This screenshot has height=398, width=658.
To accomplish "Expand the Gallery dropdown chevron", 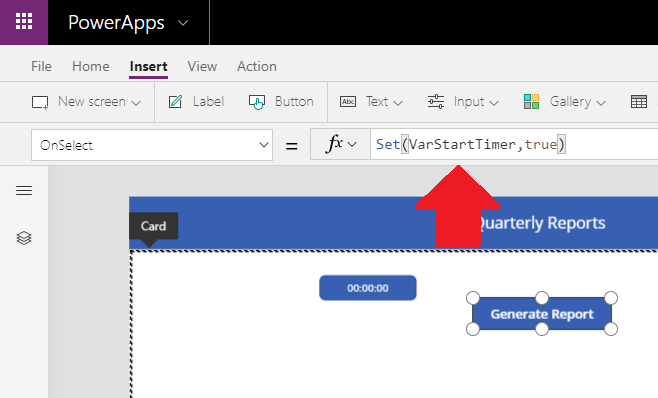I will point(601,103).
